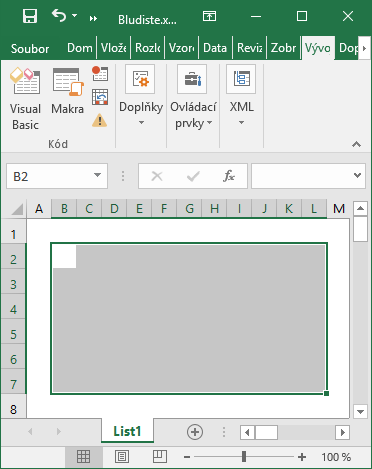The image size is (372, 469).
Task: Undo the last action
Action: click(59, 16)
